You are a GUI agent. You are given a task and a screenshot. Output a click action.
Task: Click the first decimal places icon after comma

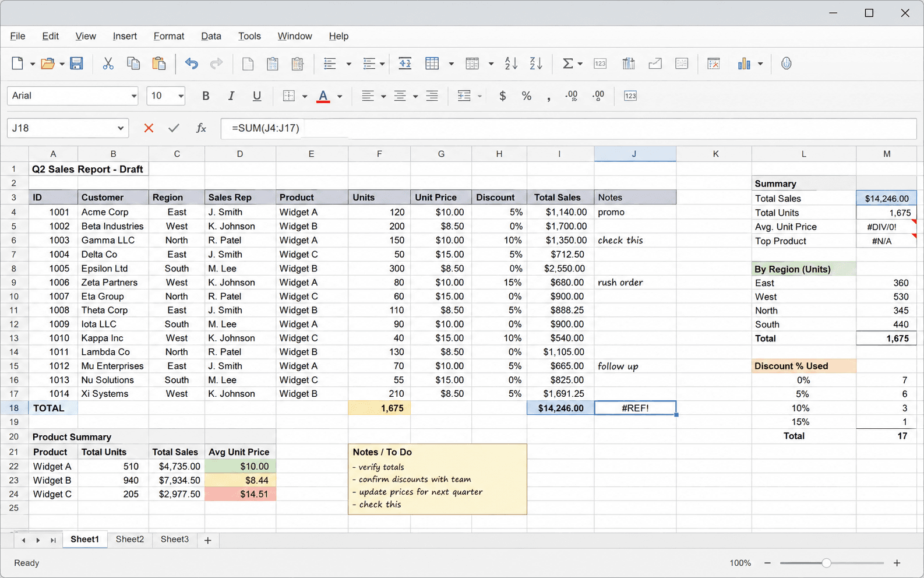coord(572,96)
